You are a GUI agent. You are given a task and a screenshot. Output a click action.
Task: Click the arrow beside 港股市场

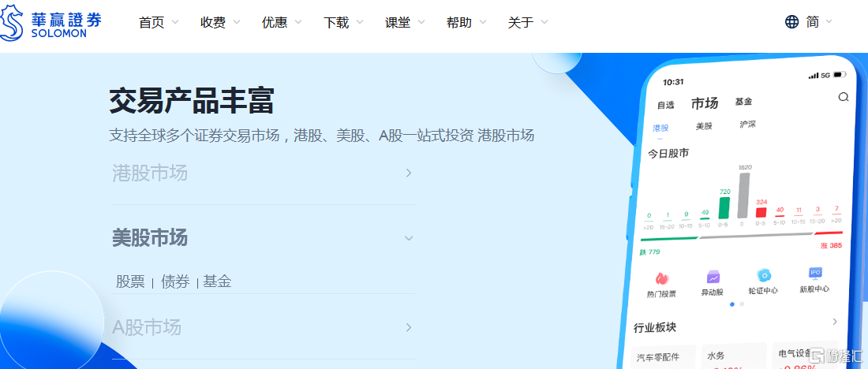tap(409, 173)
